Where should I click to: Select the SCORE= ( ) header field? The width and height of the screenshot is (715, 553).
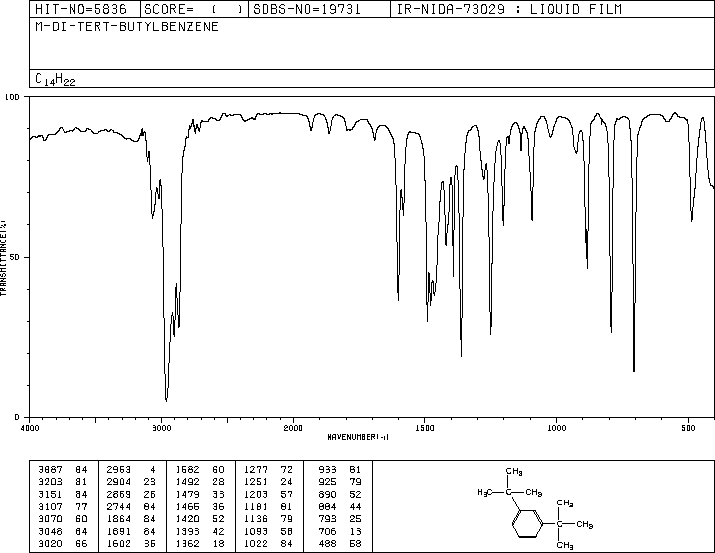coord(194,9)
